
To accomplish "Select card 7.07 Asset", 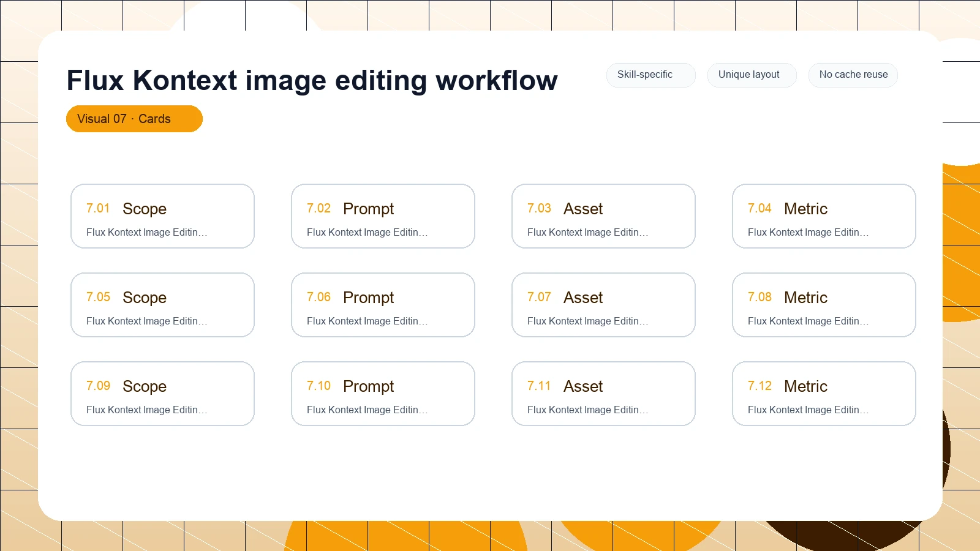I will coord(603,305).
